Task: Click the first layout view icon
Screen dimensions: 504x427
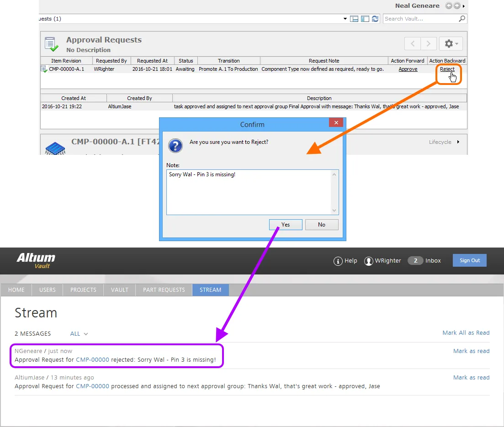Action: point(354,19)
